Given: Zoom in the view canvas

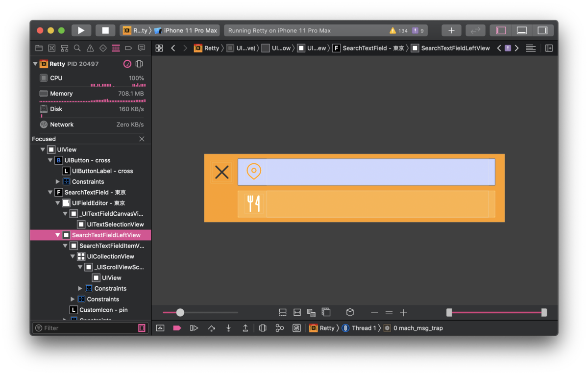Looking at the screenshot, I should (x=403, y=312).
